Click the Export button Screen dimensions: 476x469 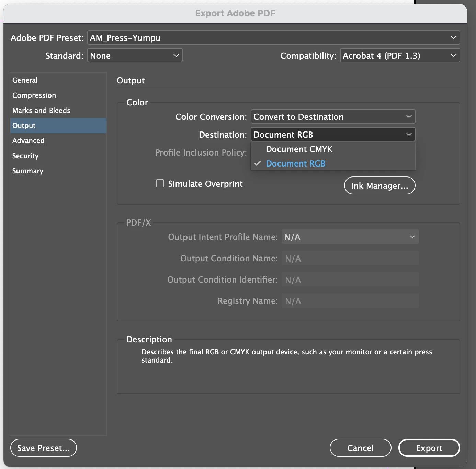pyautogui.click(x=429, y=448)
